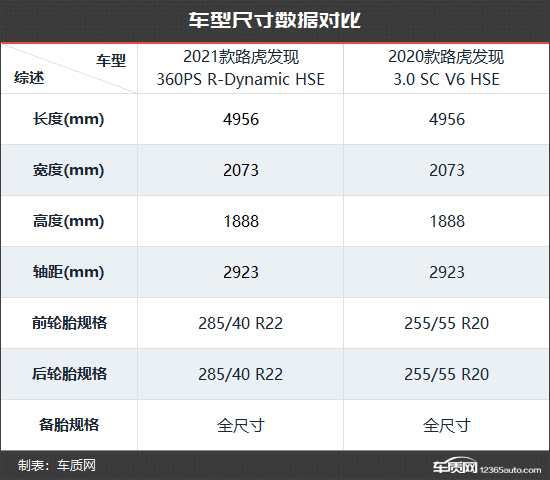Select the 宽度(mm) row label
The width and height of the screenshot is (550, 480).
(68, 170)
